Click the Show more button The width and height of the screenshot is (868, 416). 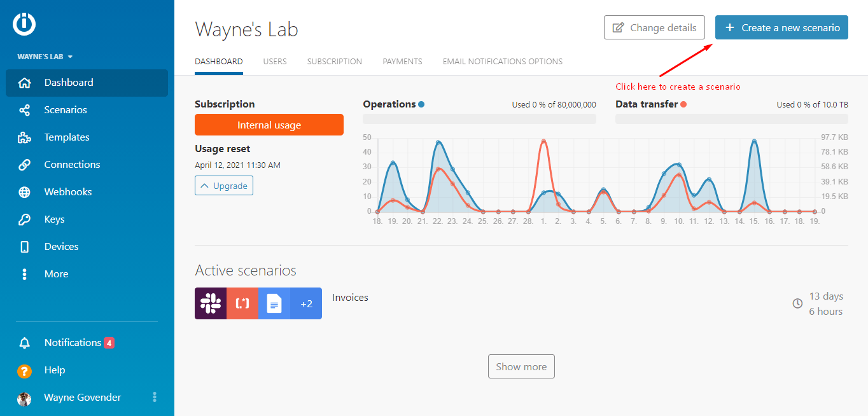[521, 366]
